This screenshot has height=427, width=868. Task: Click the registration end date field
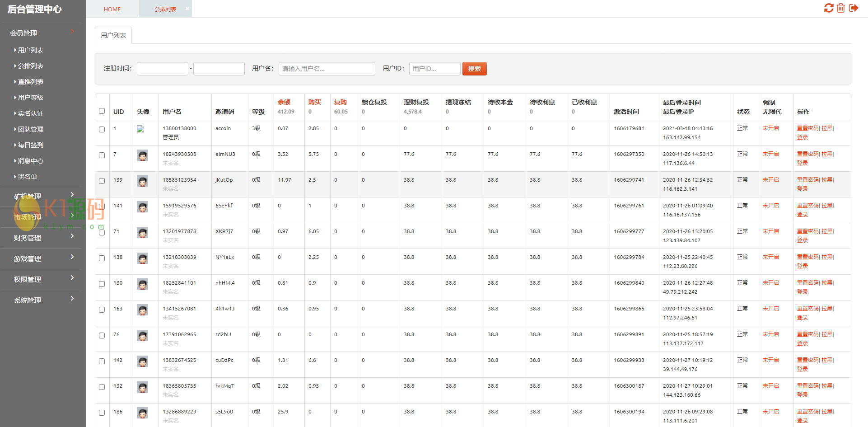click(x=219, y=69)
